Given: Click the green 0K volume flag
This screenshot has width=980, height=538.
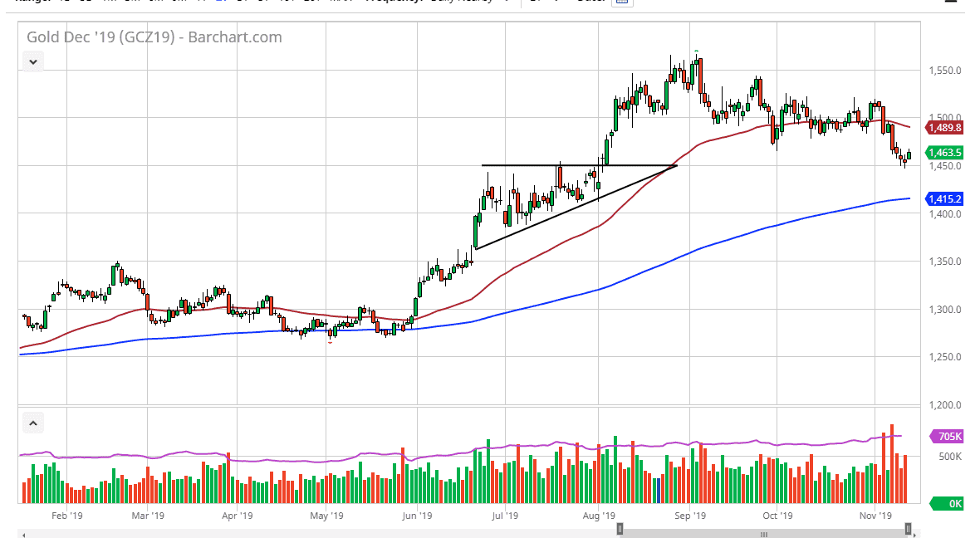Looking at the screenshot, I should 947,502.
